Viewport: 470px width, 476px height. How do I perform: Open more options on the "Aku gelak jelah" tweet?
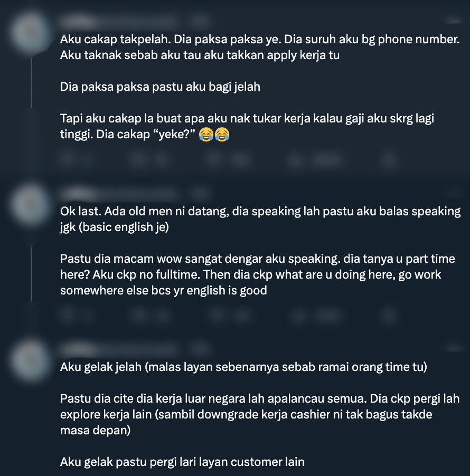454,348
